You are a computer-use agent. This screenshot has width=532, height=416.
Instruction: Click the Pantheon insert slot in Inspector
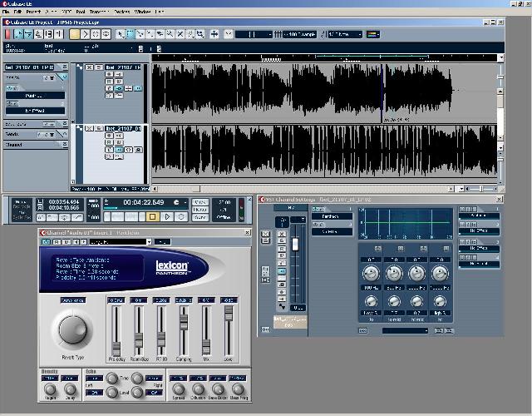pos(35,96)
